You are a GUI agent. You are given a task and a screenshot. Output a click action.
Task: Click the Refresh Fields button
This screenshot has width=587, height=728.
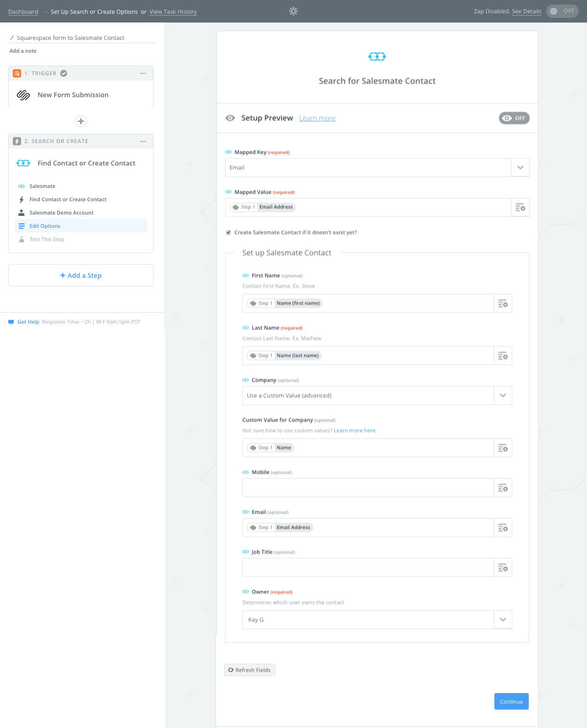[249, 670]
